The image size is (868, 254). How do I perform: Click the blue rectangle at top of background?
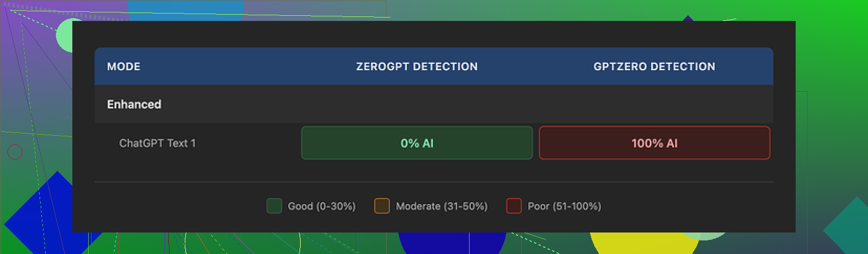[185, 10]
